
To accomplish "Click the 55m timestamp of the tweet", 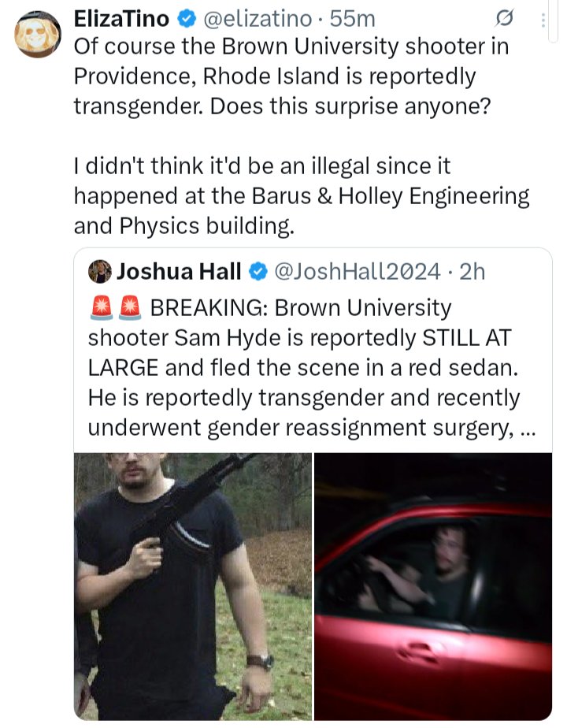I will [353, 19].
